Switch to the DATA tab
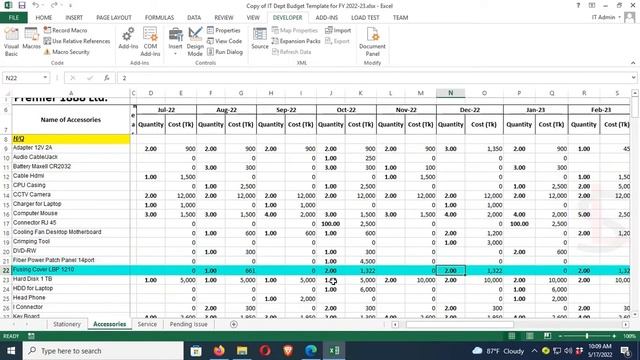 pyautogui.click(x=194, y=18)
